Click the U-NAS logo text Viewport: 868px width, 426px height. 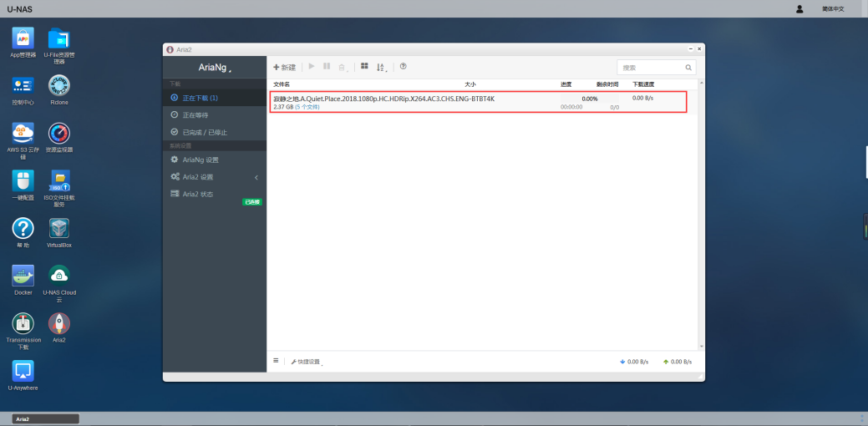[x=19, y=9]
